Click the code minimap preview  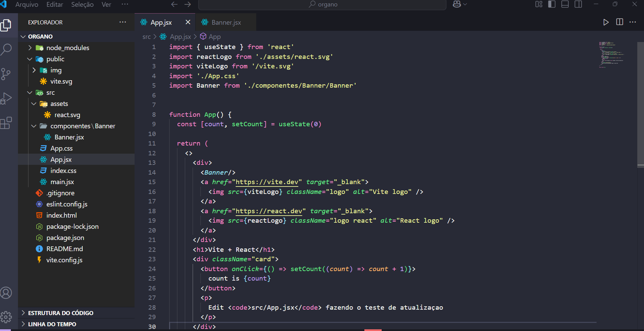pos(612,54)
